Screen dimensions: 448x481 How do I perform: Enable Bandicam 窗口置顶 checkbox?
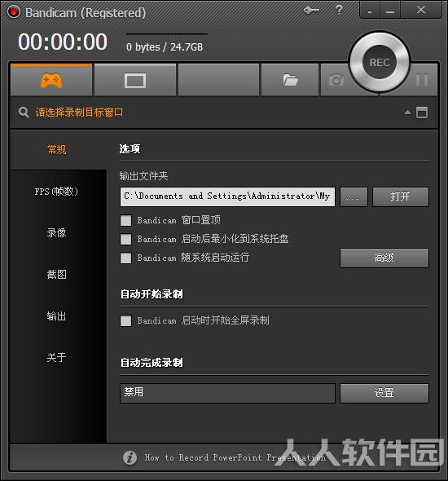pyautogui.click(x=125, y=220)
